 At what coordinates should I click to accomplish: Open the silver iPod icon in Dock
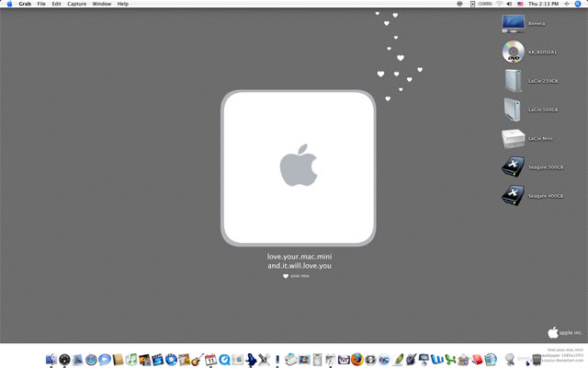(317, 360)
